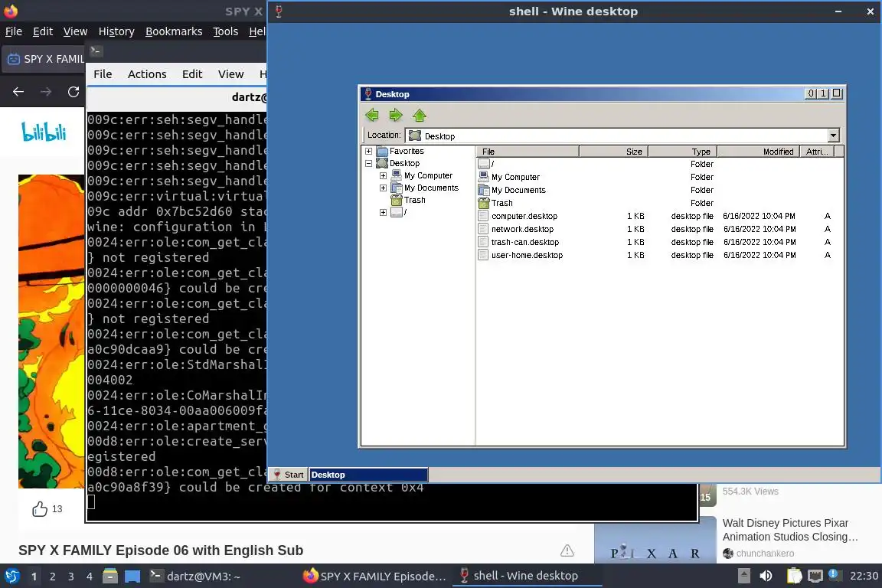Open Firefox Tools menu

coord(226,31)
